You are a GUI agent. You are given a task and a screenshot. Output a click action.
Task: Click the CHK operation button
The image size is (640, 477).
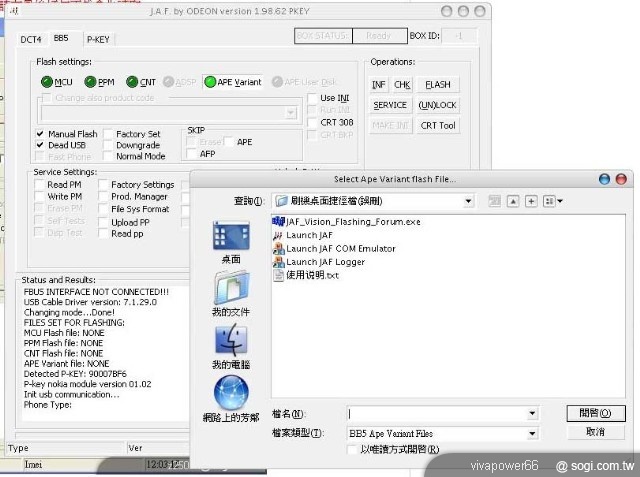pos(402,85)
